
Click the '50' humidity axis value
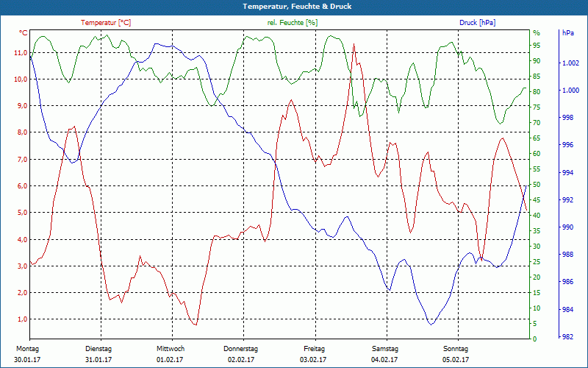[x=537, y=185]
